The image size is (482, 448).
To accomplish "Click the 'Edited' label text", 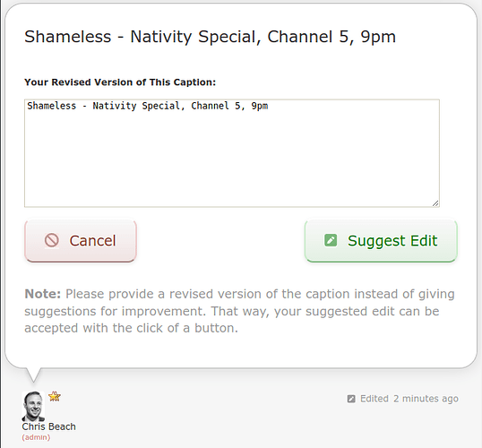I will [x=374, y=399].
